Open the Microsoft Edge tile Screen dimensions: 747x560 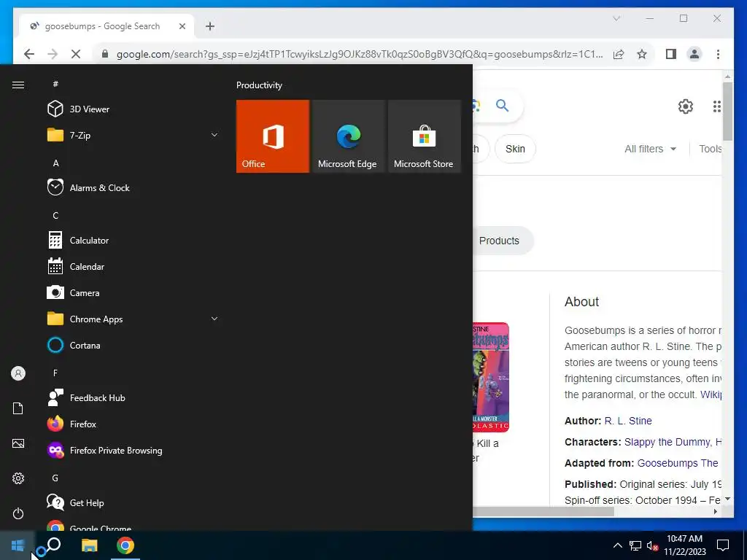pos(348,136)
